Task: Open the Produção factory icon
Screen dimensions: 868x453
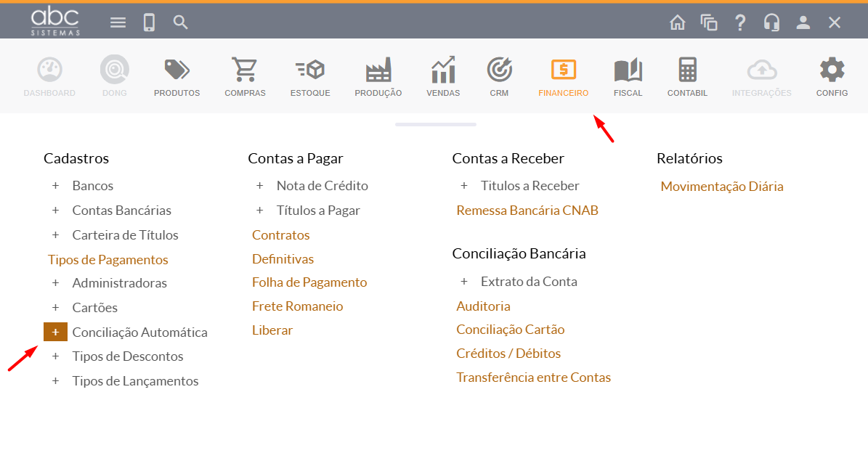Action: (x=378, y=71)
